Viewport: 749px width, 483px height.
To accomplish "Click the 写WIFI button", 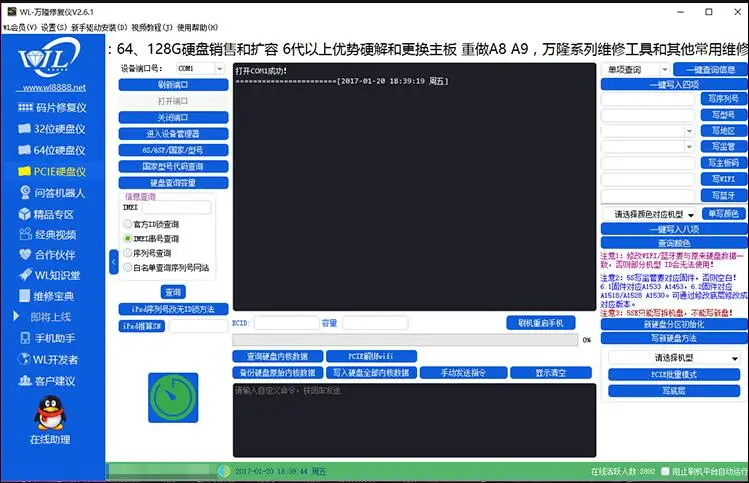I will click(723, 179).
